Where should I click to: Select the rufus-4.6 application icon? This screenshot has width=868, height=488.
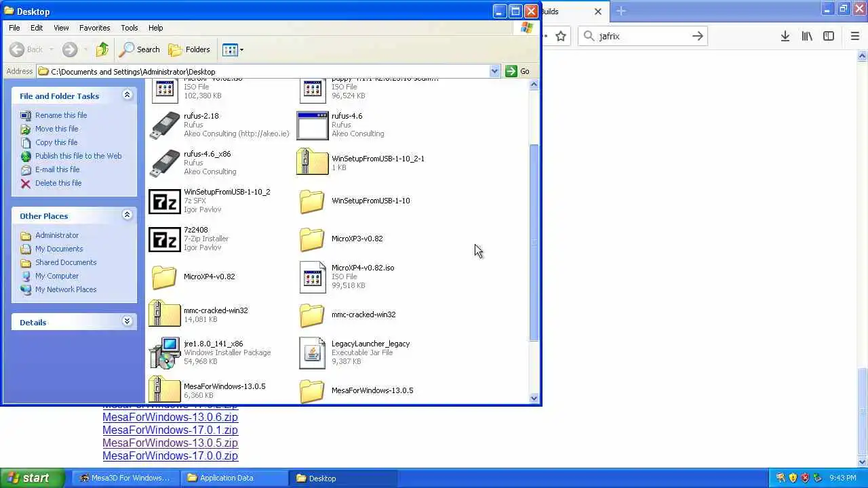[x=313, y=125]
